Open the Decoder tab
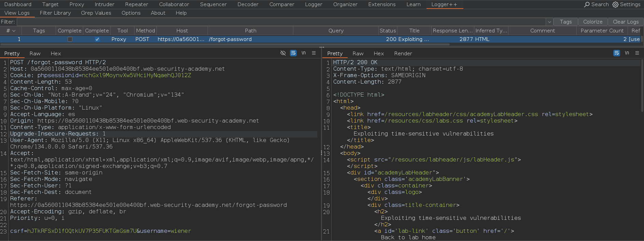Screen dimensions: 644x241 click(248, 4)
